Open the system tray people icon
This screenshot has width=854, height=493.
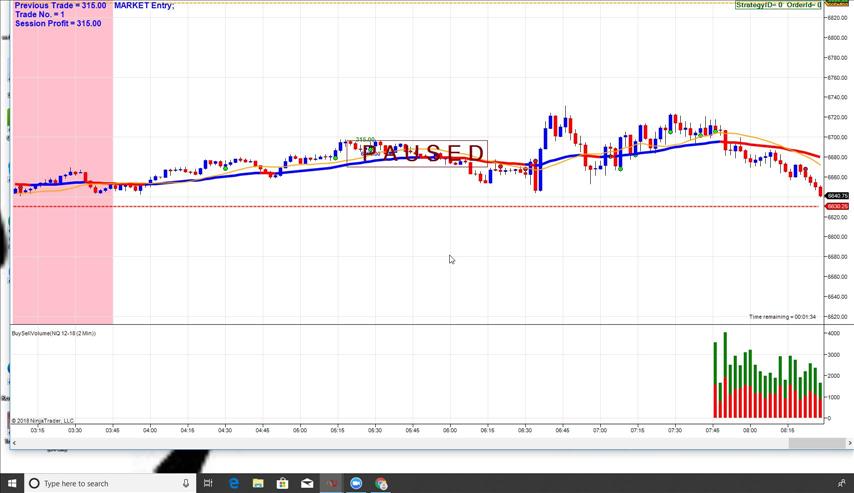click(x=841, y=483)
